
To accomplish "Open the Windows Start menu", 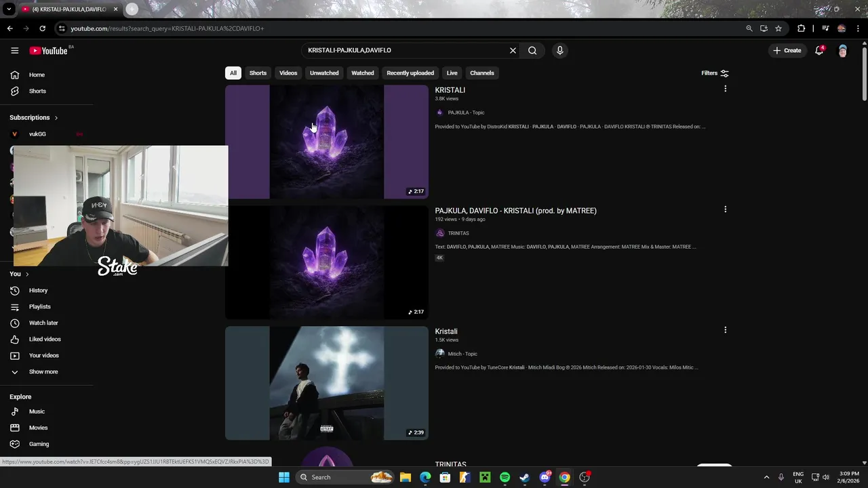I will pyautogui.click(x=284, y=477).
